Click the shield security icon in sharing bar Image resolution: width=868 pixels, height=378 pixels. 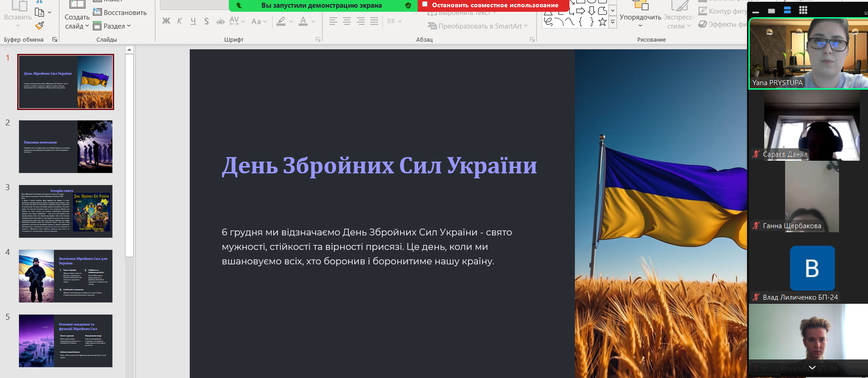[408, 5]
